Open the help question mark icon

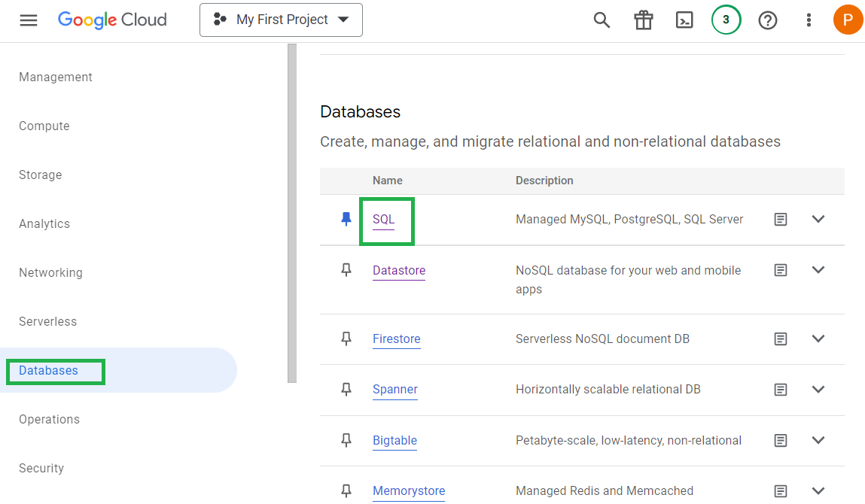coord(768,20)
